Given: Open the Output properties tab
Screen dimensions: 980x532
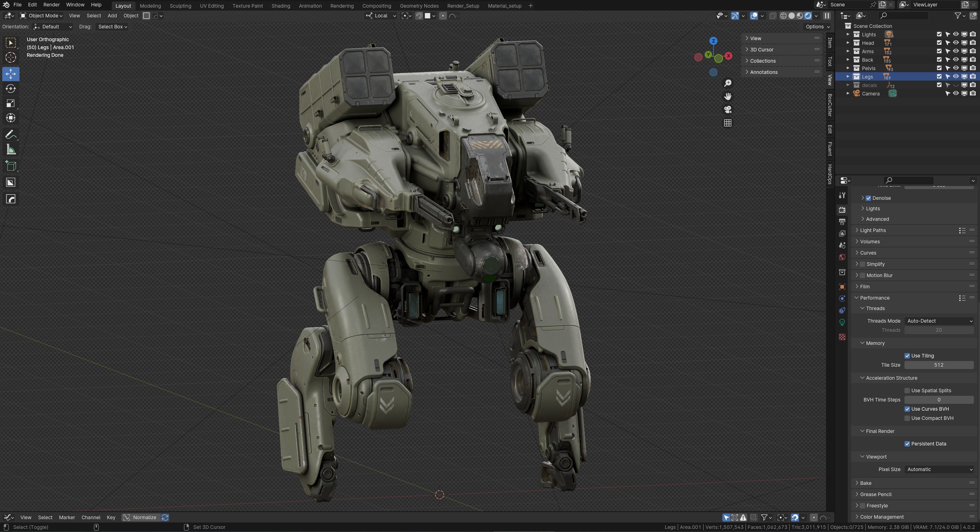Looking at the screenshot, I should coord(842,222).
